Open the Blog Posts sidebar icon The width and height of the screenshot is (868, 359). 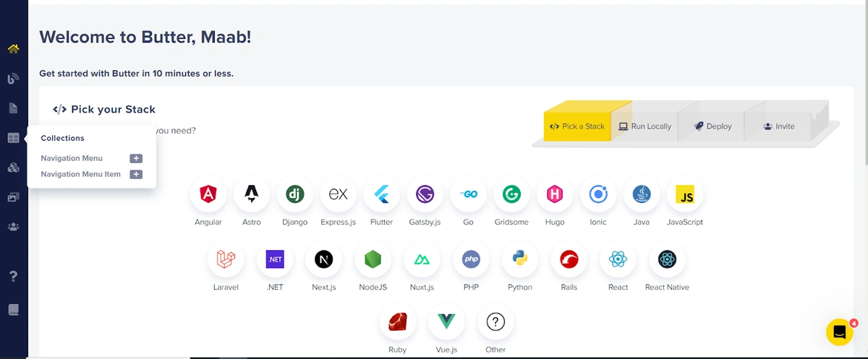tap(13, 79)
